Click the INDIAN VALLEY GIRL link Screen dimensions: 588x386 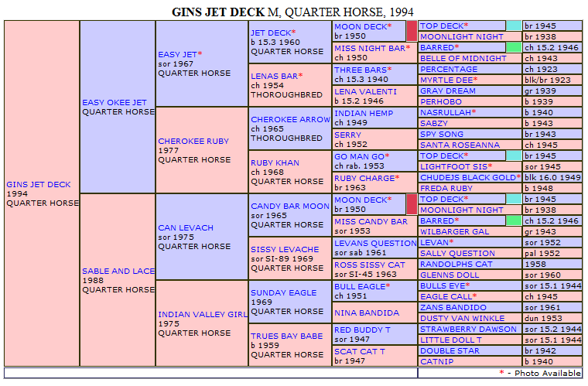click(203, 314)
